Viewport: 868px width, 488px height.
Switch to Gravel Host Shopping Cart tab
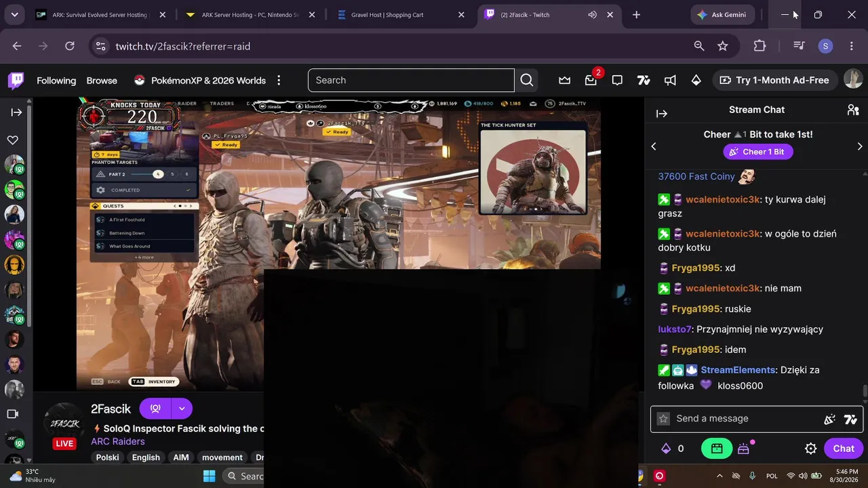pos(401,15)
